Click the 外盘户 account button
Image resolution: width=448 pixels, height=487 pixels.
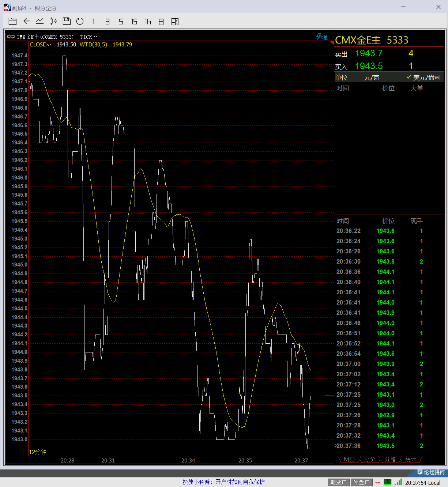click(x=362, y=483)
